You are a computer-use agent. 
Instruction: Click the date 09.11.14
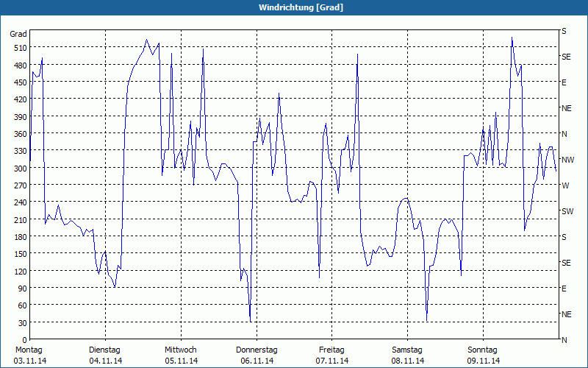point(484,361)
